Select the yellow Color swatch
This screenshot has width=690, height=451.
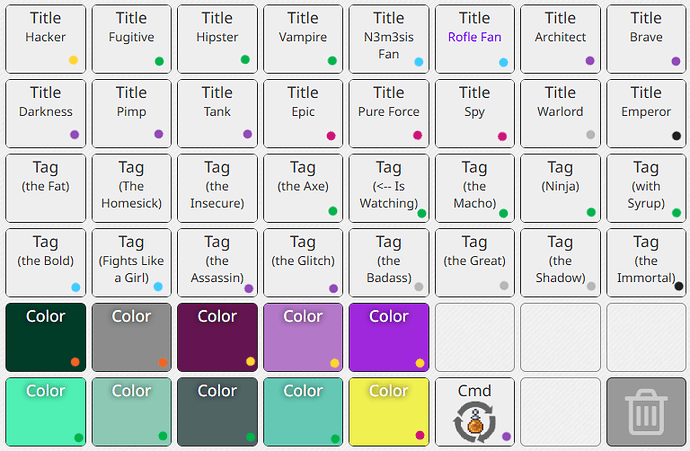tap(389, 412)
